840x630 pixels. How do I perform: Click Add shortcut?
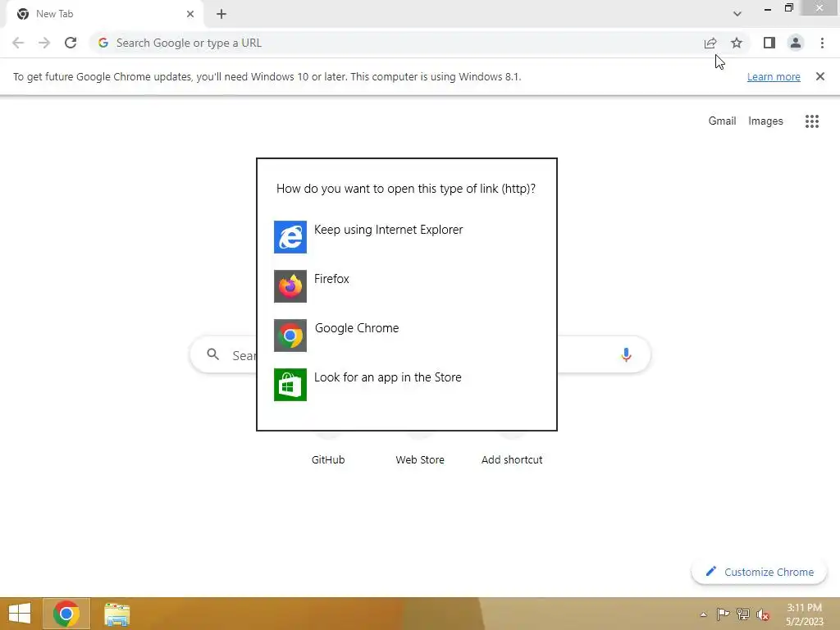click(512, 459)
